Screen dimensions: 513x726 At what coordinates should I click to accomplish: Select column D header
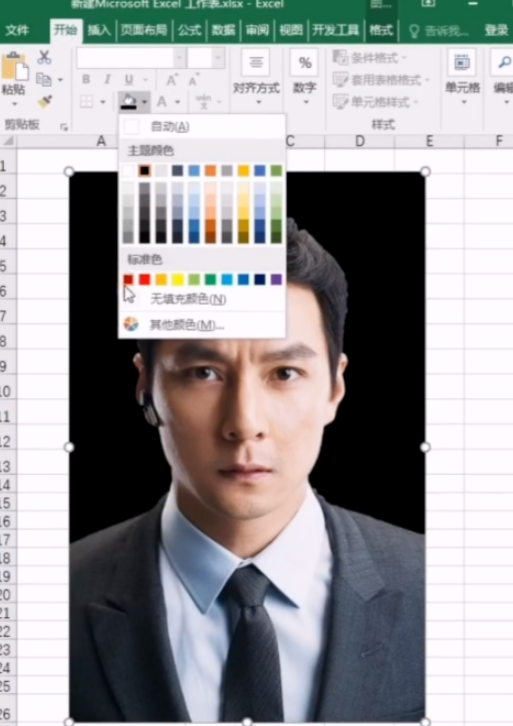pyautogui.click(x=359, y=141)
